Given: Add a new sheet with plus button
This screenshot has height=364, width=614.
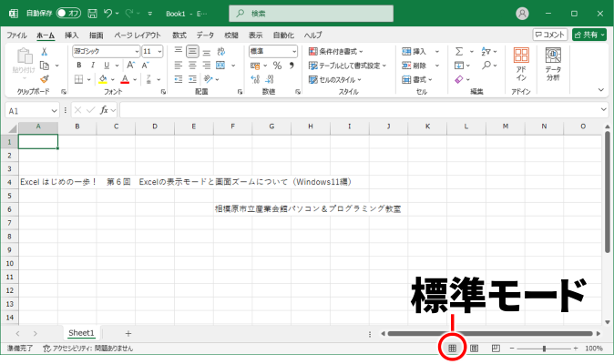Looking at the screenshot, I should tap(128, 333).
